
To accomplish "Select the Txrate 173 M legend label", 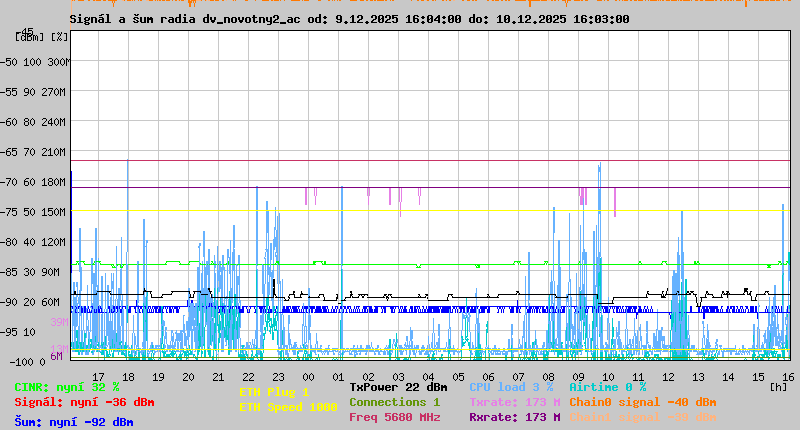I will point(514,402).
